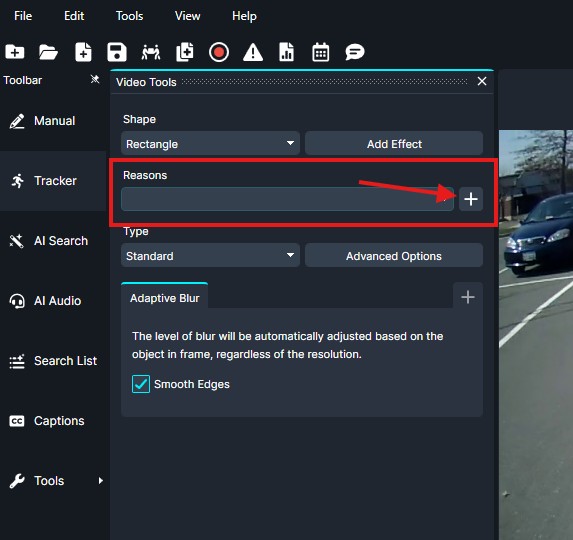Image resolution: width=573 pixels, height=540 pixels.
Task: Click the Advanced Options button
Action: click(x=394, y=255)
